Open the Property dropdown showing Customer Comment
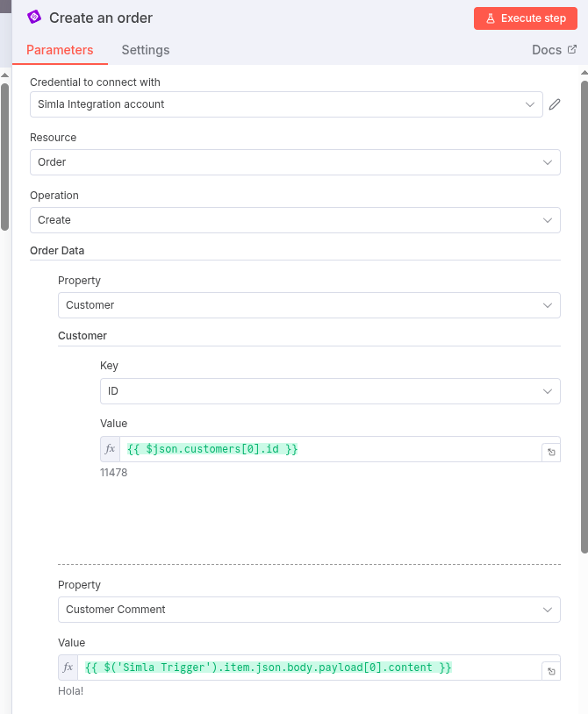 coord(309,610)
